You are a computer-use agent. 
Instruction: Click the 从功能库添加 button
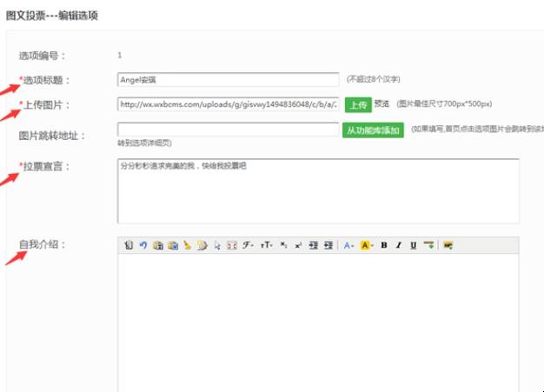[373, 130]
